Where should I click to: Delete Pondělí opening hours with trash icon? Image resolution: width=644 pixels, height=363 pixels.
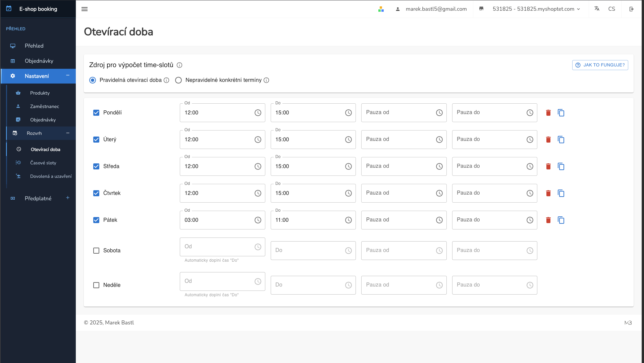[548, 113]
